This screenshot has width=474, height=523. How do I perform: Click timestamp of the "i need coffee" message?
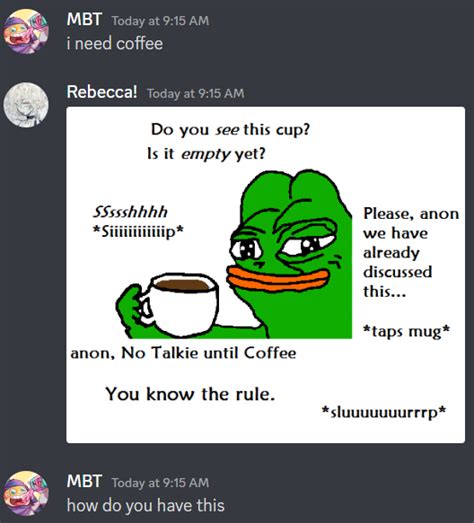click(x=160, y=21)
